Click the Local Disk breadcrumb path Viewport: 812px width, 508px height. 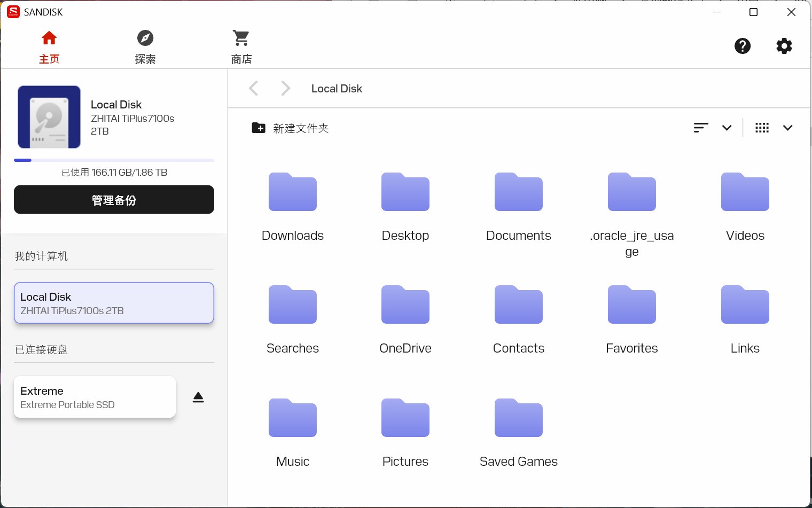337,89
